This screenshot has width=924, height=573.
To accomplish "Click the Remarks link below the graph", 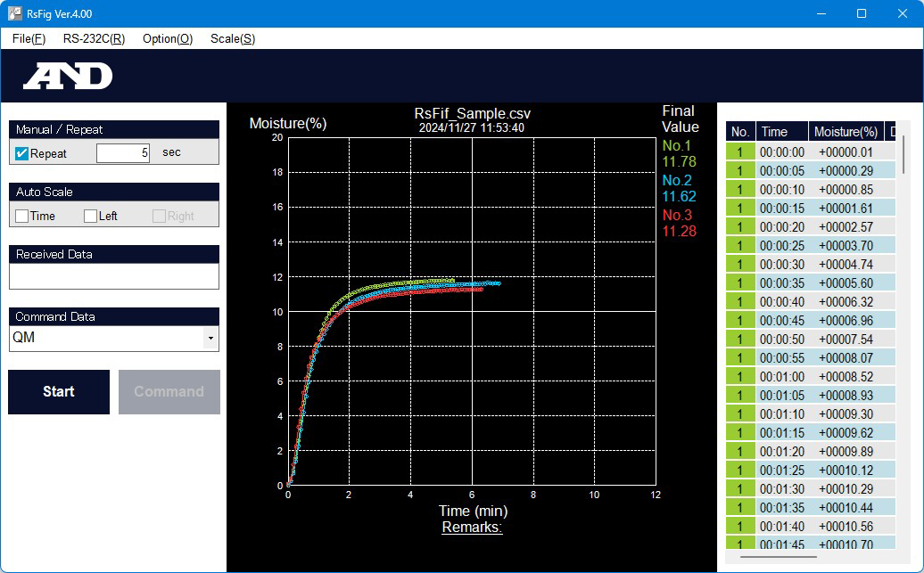I will [472, 527].
